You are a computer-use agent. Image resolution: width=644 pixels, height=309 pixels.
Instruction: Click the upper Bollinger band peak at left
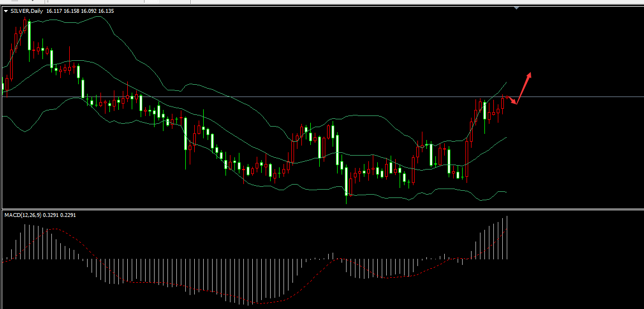[x=100, y=17]
